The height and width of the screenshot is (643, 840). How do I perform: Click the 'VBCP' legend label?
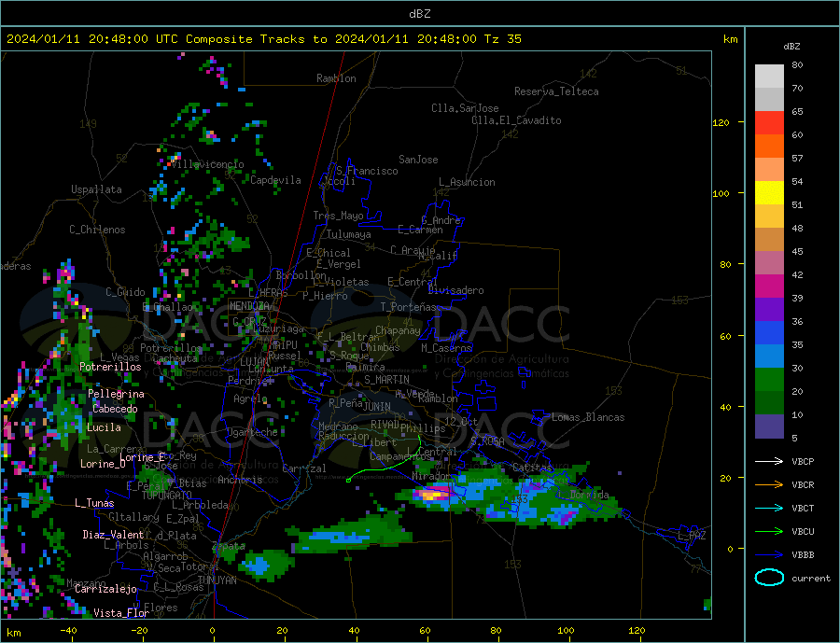(x=803, y=461)
